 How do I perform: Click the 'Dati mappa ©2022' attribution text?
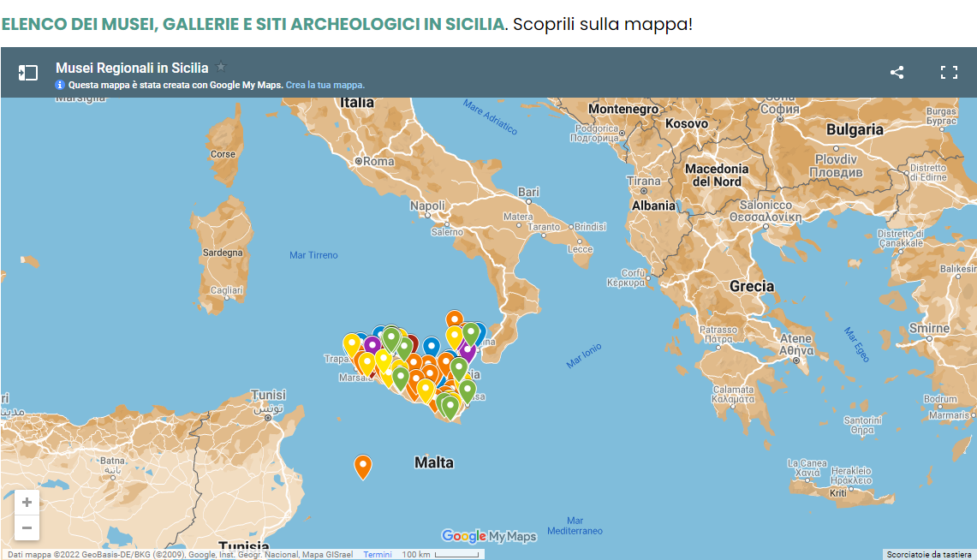(x=180, y=554)
